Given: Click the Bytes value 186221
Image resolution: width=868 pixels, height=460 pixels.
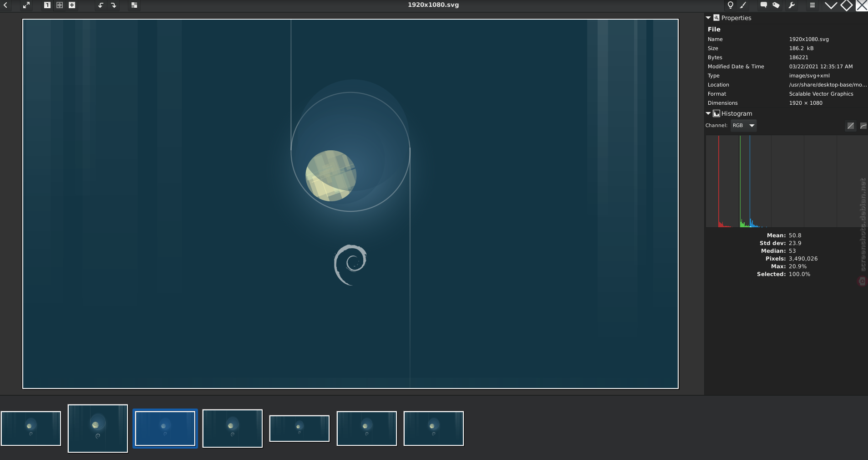Looking at the screenshot, I should (x=799, y=57).
